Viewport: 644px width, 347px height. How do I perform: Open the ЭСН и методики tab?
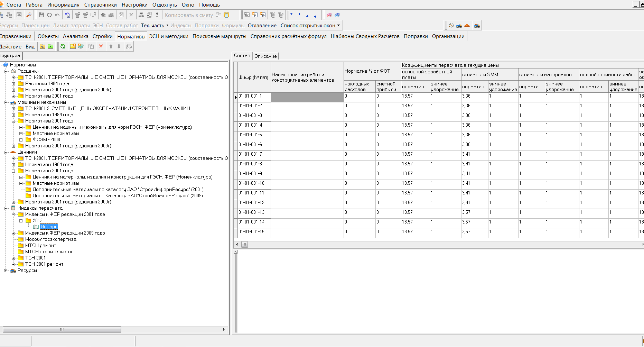coord(169,36)
